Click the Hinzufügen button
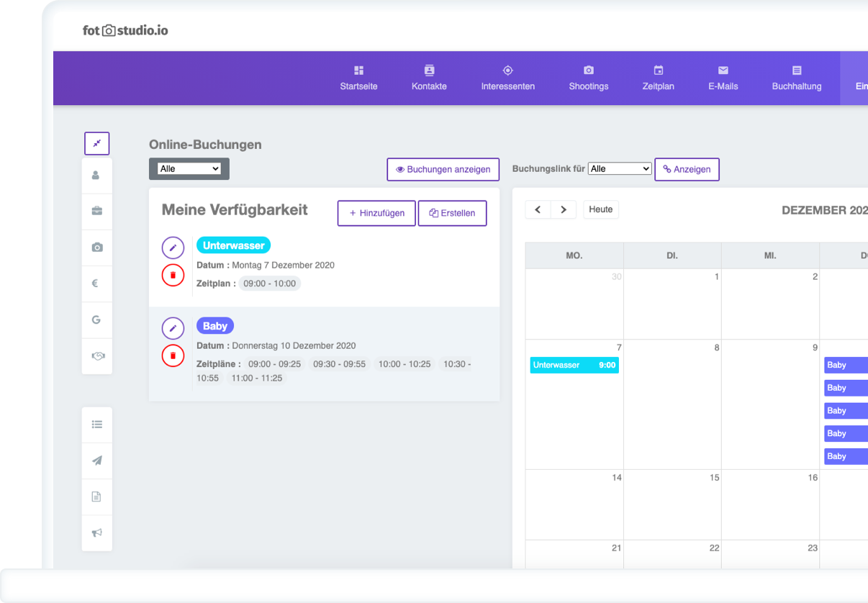This screenshot has height=603, width=868. [376, 213]
